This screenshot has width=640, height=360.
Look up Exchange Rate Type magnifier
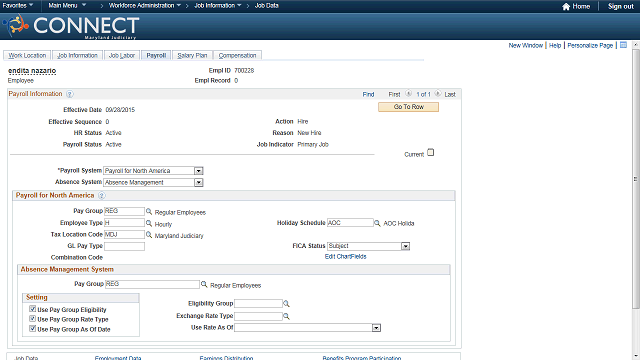click(286, 316)
